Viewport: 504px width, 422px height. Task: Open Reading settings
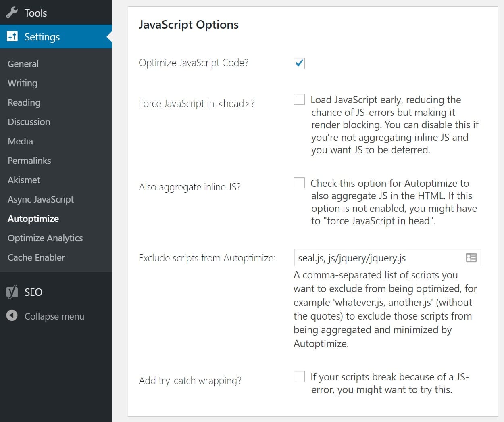[23, 102]
